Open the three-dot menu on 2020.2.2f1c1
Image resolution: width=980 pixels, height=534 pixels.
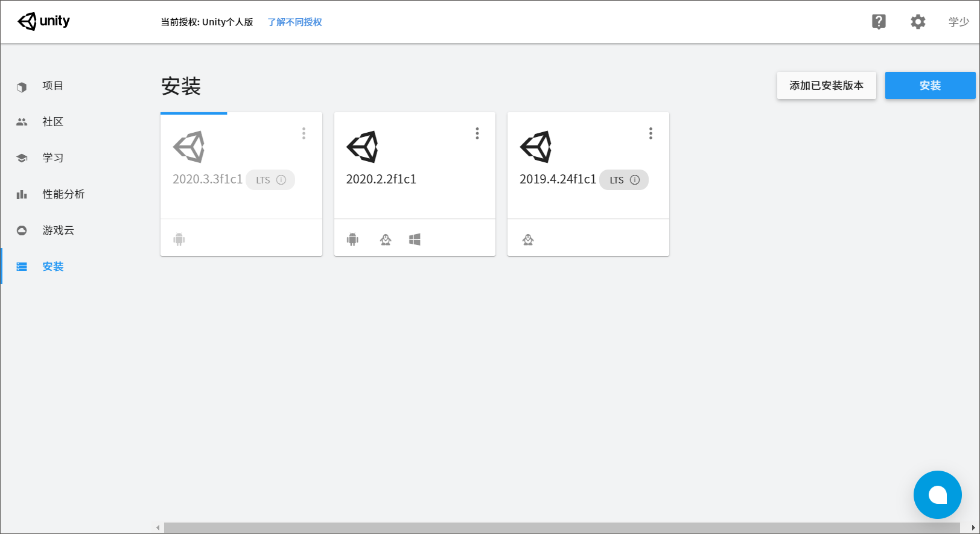(x=477, y=133)
